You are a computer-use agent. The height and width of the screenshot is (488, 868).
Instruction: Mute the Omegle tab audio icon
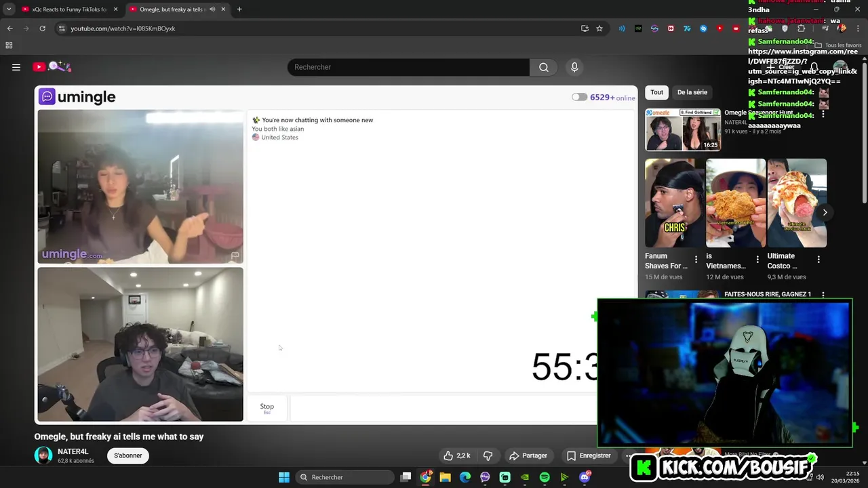coord(212,9)
